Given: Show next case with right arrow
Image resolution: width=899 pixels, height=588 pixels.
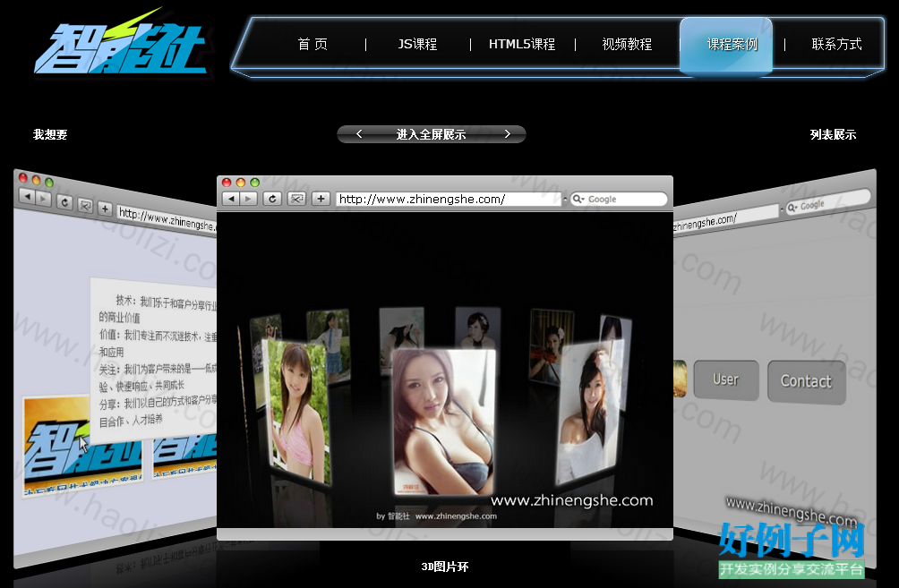Looking at the screenshot, I should click(507, 133).
